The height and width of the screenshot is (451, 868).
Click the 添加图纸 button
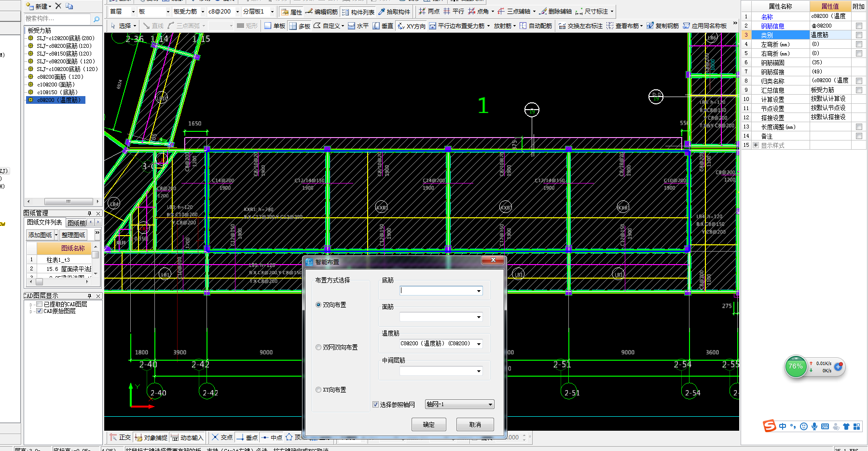[40, 235]
